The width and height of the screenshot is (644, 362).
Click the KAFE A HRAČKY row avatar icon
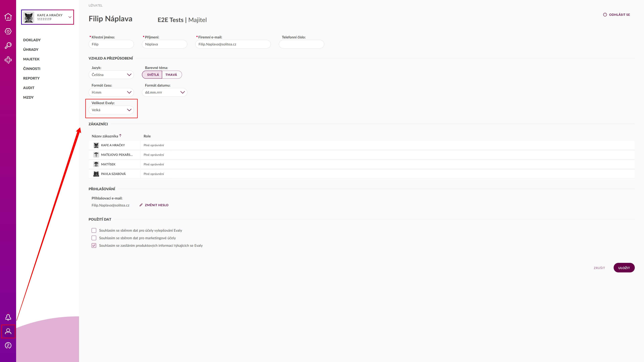click(x=96, y=145)
